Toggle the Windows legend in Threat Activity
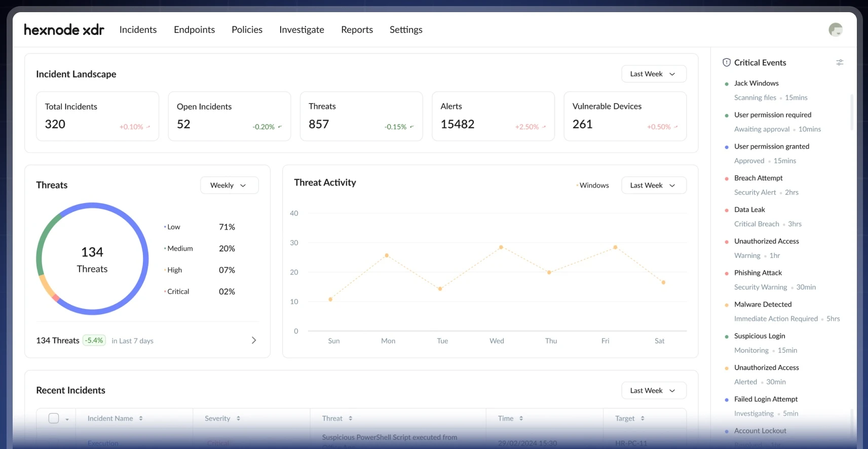This screenshot has width=868, height=449. coord(593,185)
